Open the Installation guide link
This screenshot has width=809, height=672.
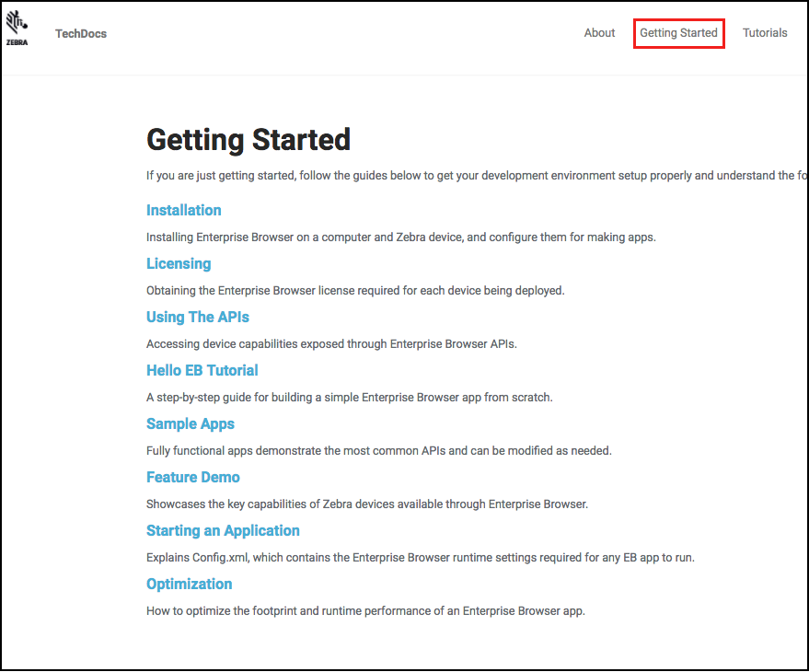click(184, 210)
